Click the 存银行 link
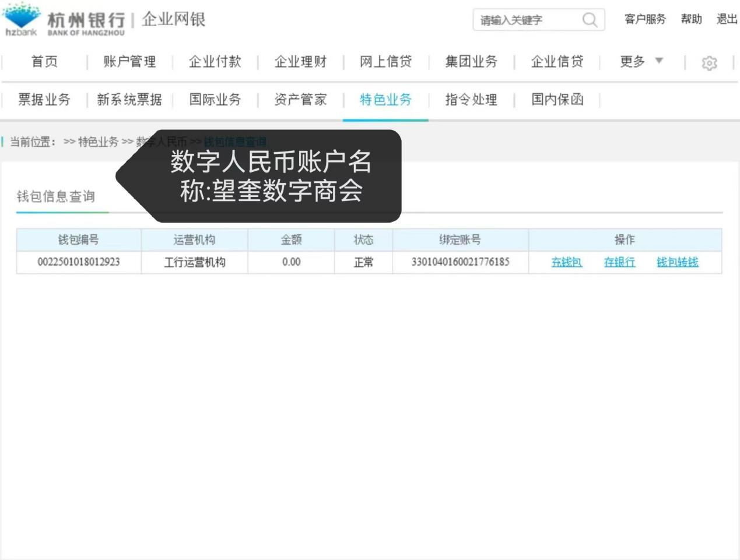The image size is (740, 560). point(619,262)
